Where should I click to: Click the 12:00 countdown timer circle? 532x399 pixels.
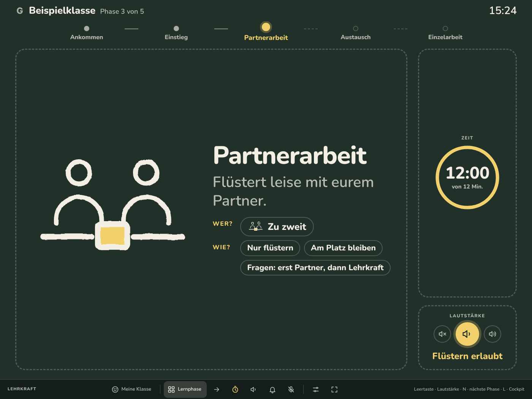(467, 177)
